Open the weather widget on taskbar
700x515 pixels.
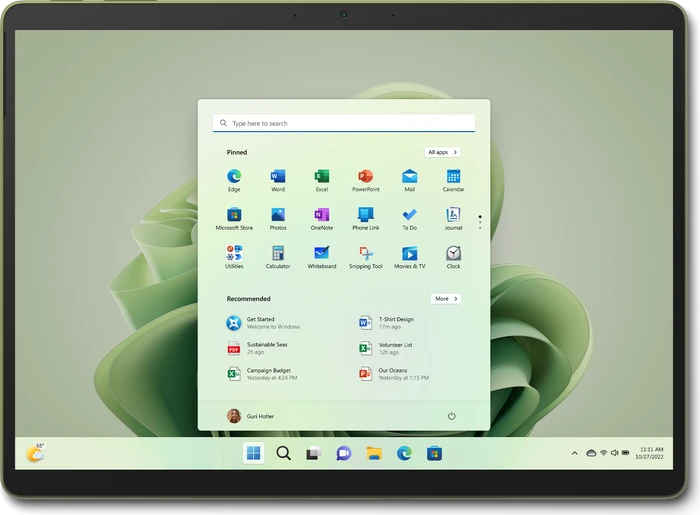[x=35, y=453]
